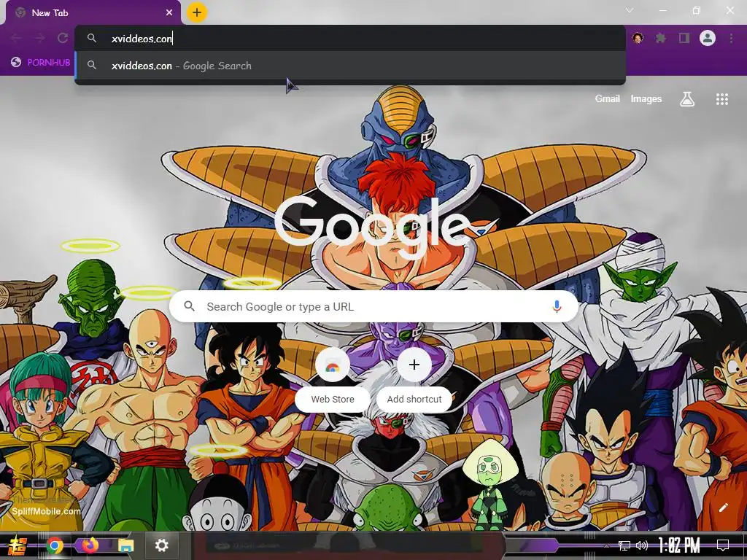Close the New Tab tab
Screen dimensions: 747x560
pos(169,13)
